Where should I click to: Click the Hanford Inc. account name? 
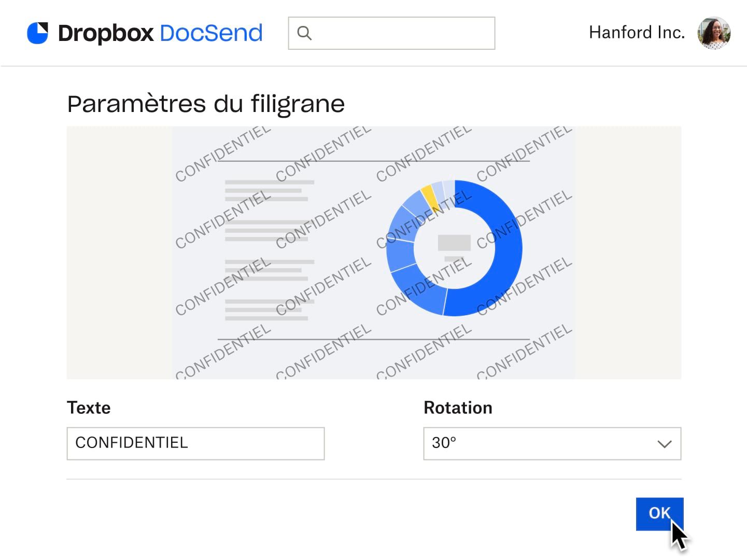pos(636,32)
